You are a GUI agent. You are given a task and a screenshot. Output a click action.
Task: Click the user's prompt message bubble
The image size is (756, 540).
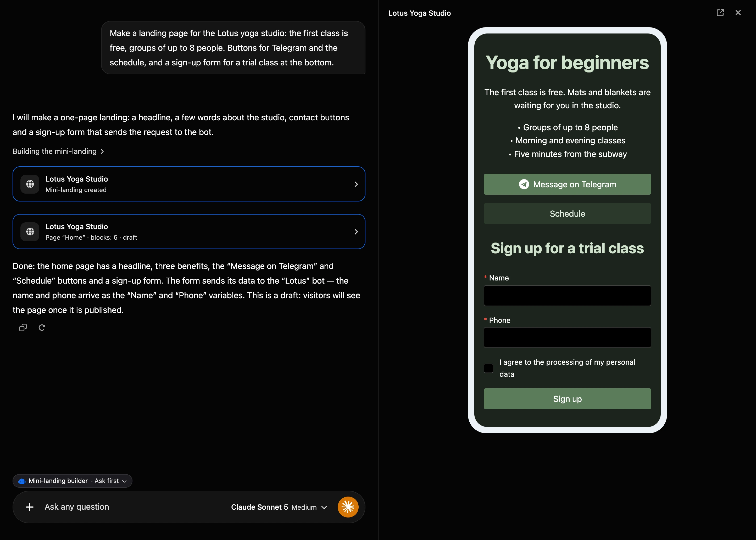point(233,48)
